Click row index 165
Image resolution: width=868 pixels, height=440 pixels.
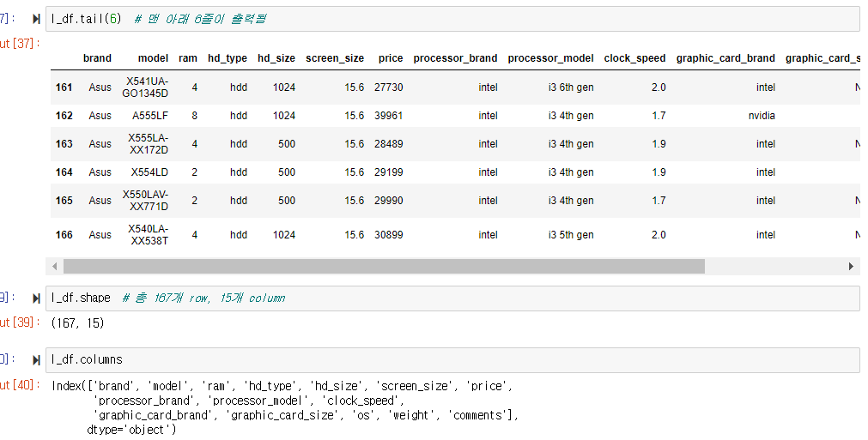(x=64, y=201)
